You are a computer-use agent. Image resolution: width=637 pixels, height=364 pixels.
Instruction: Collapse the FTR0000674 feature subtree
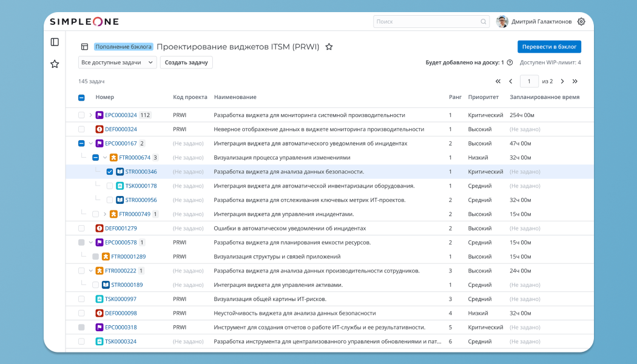pos(105,158)
